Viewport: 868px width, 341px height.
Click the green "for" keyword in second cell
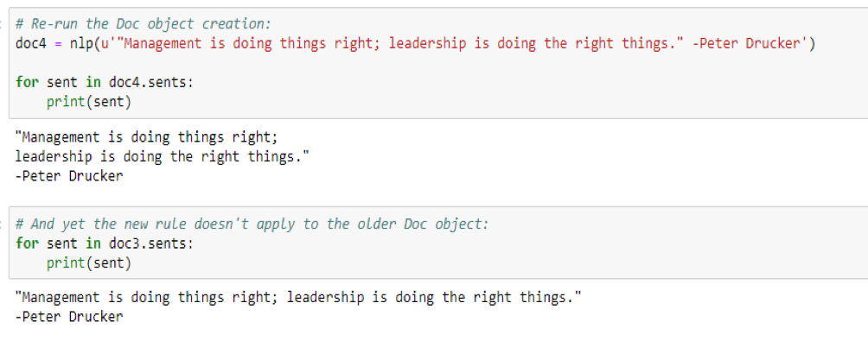(x=27, y=243)
